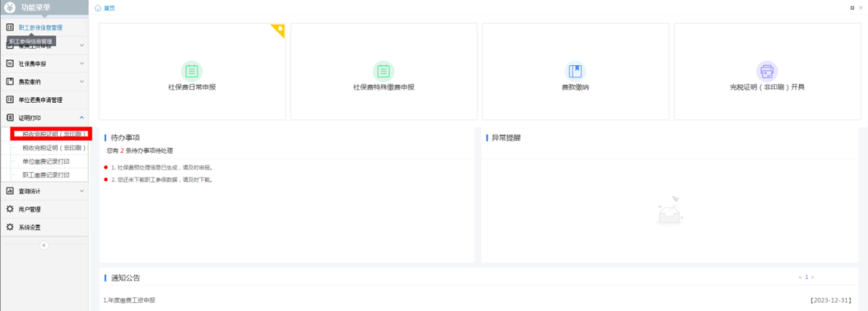This screenshot has width=868, height=311.
Task: Click the 功能菜单 header title
Action: (x=35, y=7)
